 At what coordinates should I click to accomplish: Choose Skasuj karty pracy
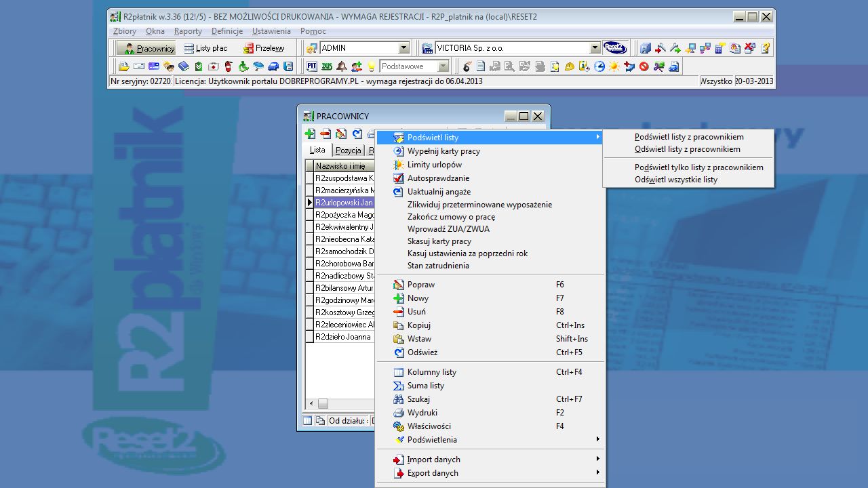[490, 241]
